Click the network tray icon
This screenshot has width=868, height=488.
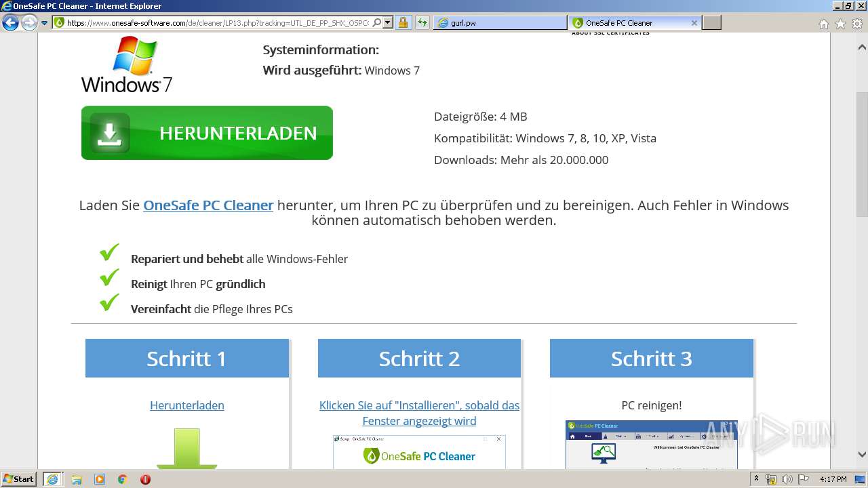pyautogui.click(x=771, y=479)
